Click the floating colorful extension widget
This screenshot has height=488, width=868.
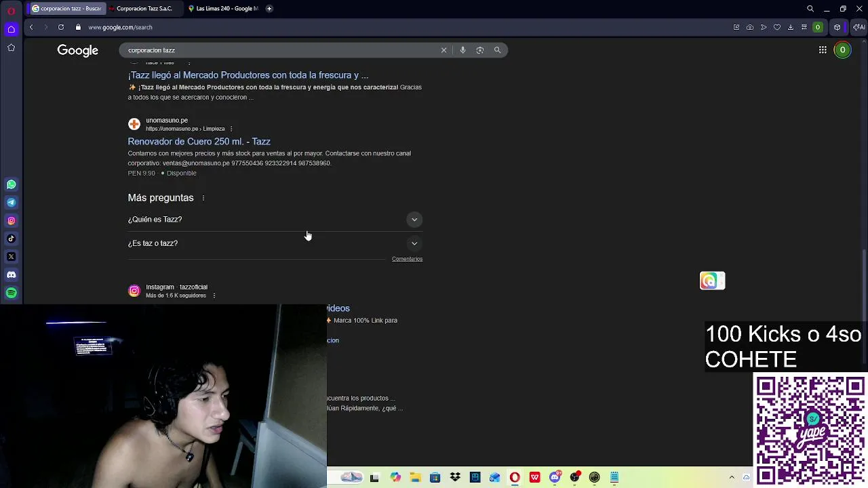tap(712, 281)
